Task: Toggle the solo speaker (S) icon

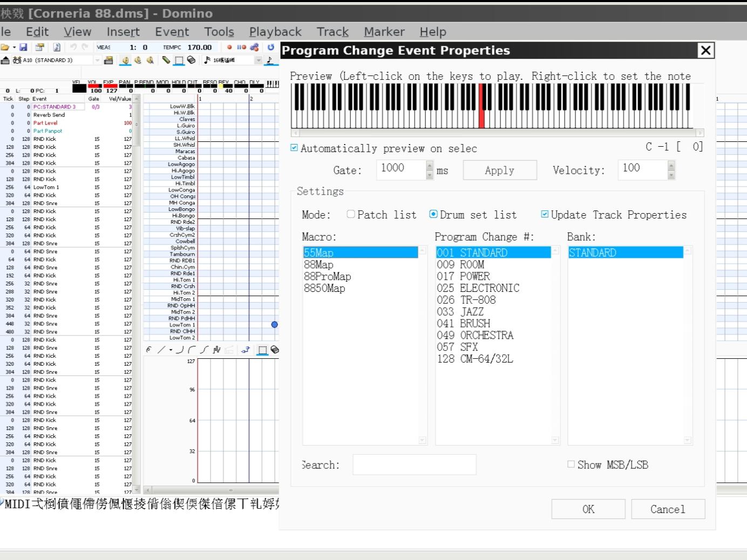Action: pyautogui.click(x=138, y=60)
